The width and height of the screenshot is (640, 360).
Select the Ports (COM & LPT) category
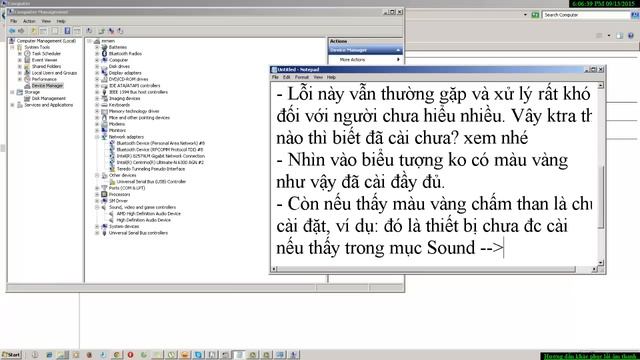pos(127,188)
